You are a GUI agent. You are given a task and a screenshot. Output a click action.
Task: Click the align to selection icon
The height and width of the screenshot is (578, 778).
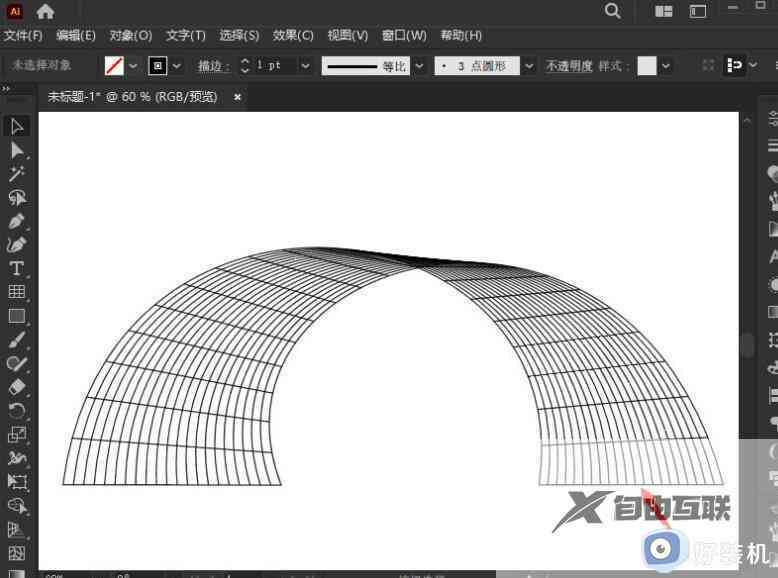734,65
